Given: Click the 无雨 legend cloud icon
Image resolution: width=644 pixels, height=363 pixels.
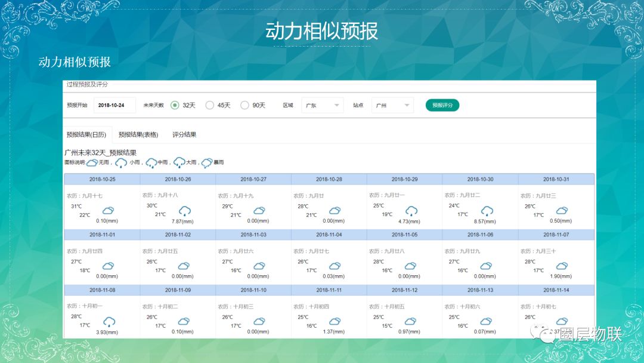Looking at the screenshot, I should coord(92,163).
